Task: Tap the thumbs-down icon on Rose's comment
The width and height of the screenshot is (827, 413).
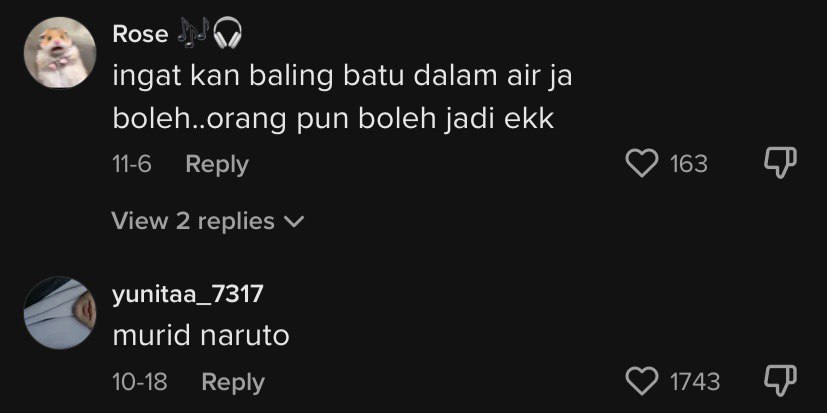Action: [x=780, y=162]
